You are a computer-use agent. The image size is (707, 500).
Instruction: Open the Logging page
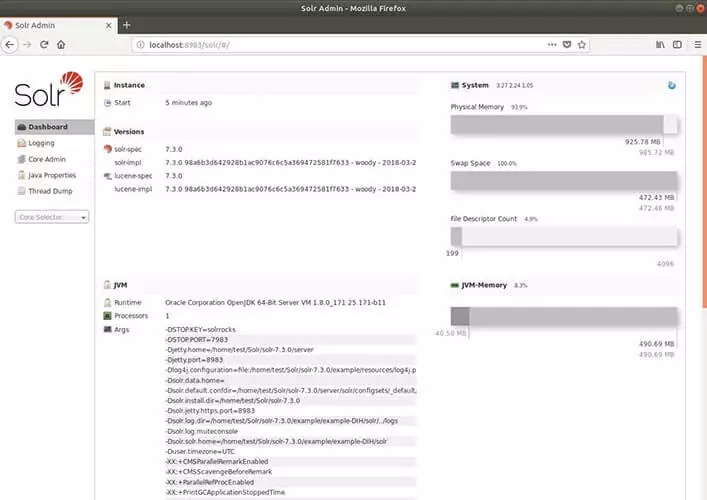tap(41, 143)
